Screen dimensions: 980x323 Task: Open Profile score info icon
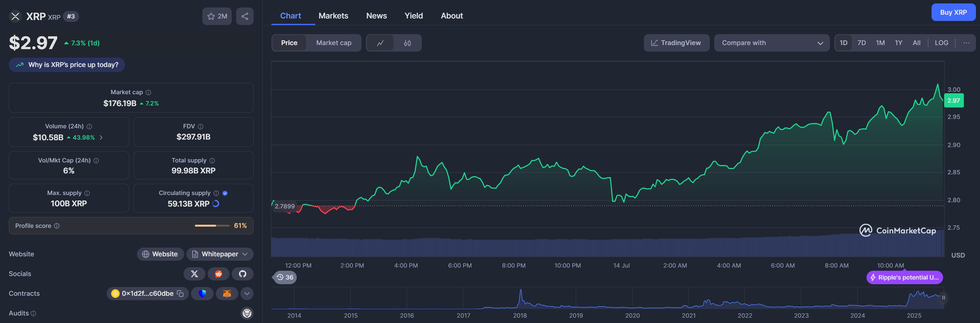[x=57, y=226]
